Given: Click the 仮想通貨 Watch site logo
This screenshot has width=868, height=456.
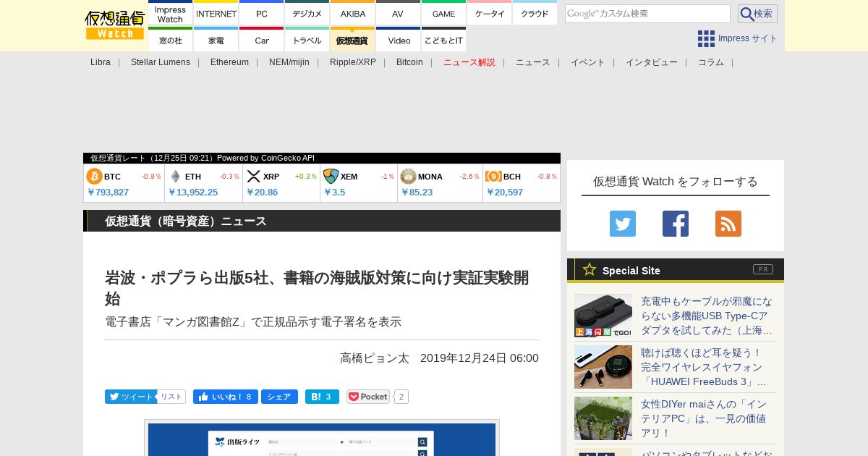Looking at the screenshot, I should [114, 25].
